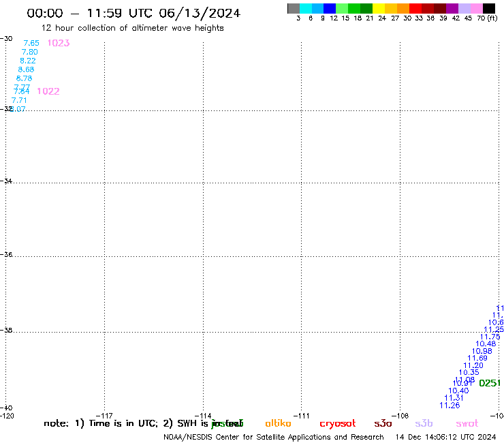Click the "note: 1) Time is in UTC" text
504x443 pixels.
[x=101, y=423]
